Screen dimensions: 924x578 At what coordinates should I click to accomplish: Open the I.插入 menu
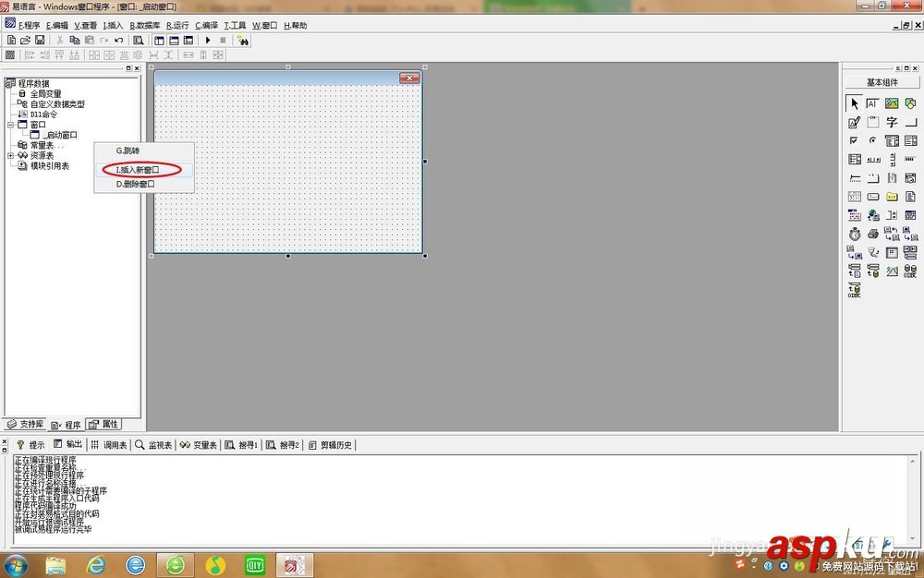[113, 25]
